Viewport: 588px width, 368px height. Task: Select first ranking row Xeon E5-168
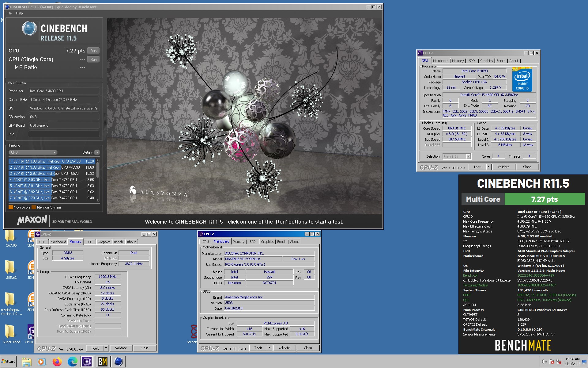pos(52,161)
